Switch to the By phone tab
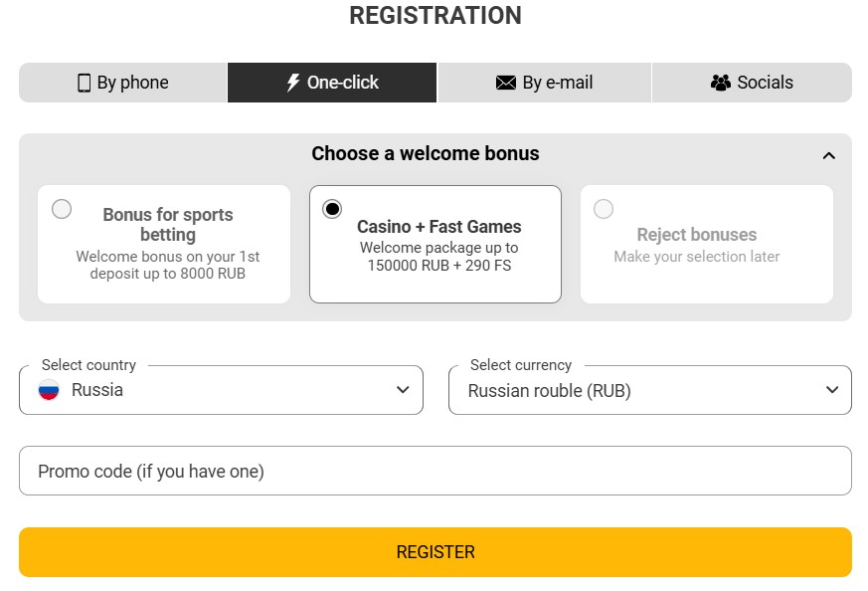 [x=132, y=83]
